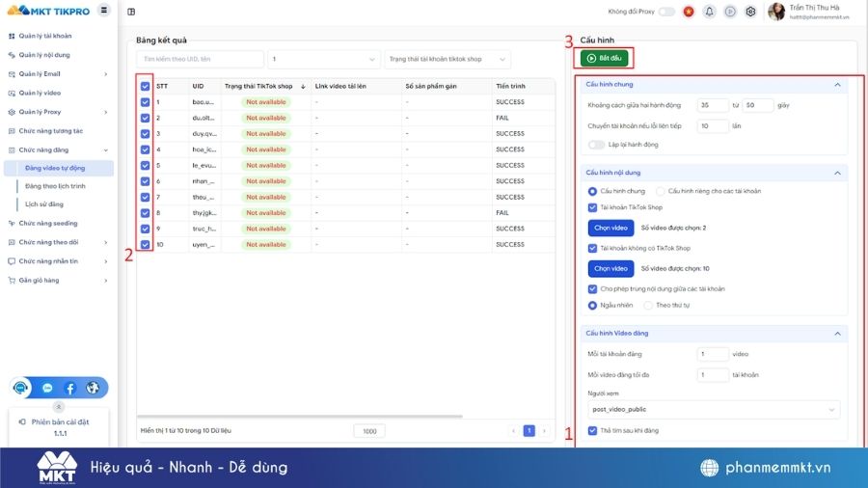Open Đăng video tự động page

click(59, 168)
